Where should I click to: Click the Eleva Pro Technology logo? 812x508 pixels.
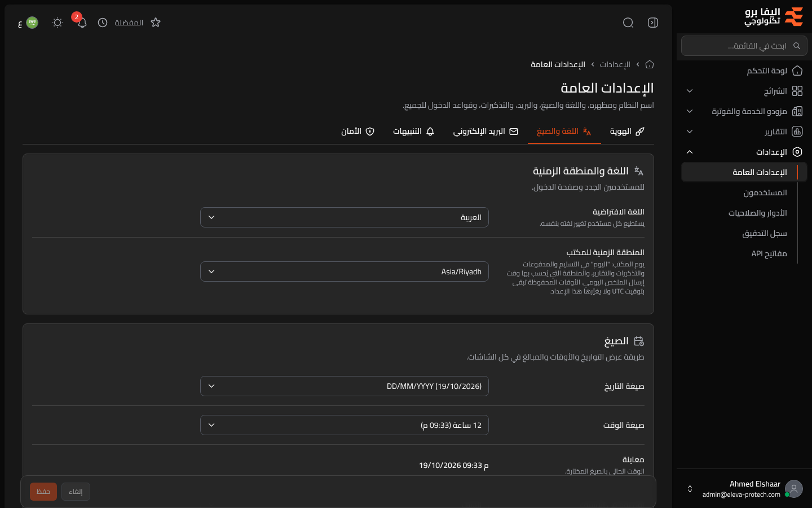[774, 17]
